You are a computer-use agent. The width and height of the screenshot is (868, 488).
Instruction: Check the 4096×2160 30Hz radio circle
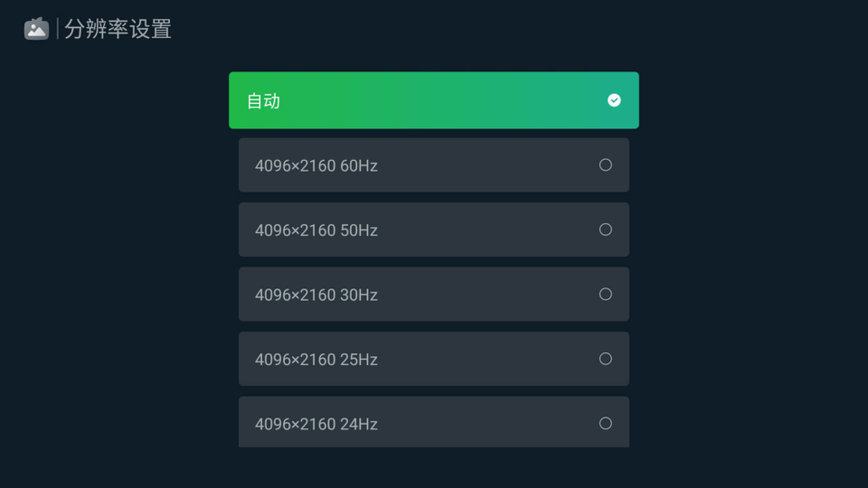pos(605,294)
